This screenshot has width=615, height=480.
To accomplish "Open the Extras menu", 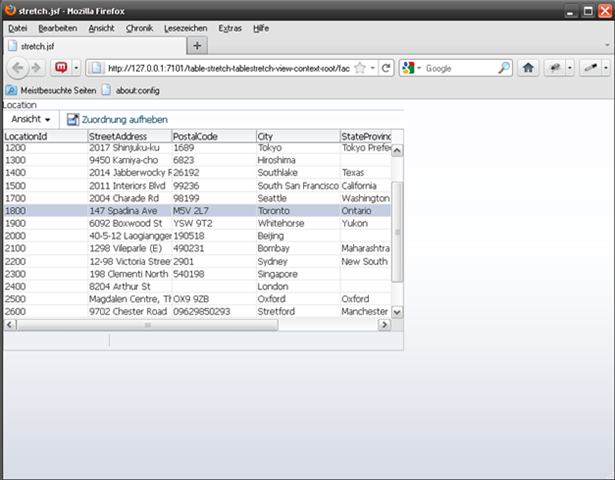I will (230, 28).
